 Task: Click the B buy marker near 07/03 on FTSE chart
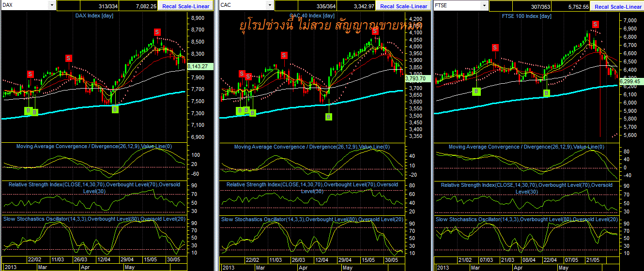point(476,91)
